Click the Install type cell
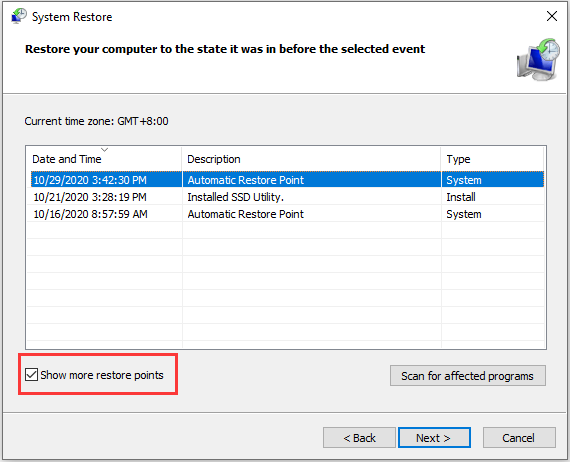 (x=461, y=197)
